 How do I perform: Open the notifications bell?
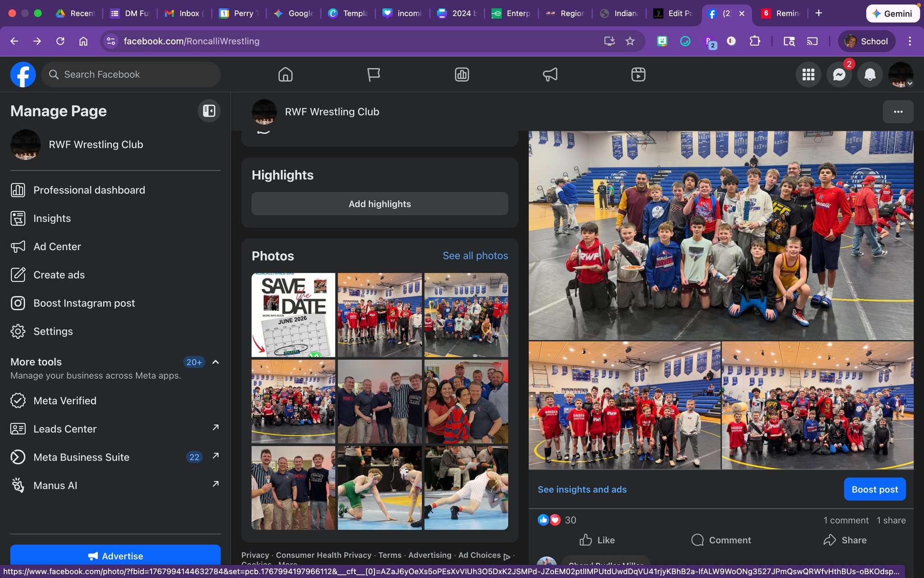click(870, 75)
